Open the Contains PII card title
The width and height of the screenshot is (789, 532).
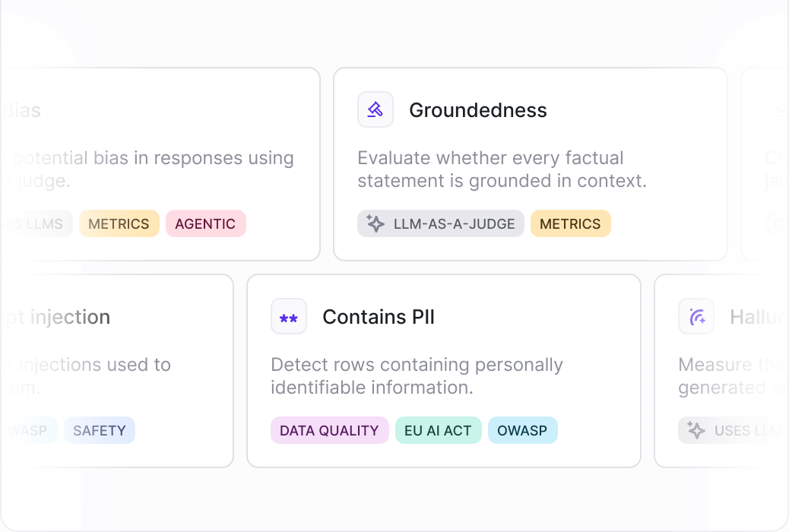(x=379, y=317)
